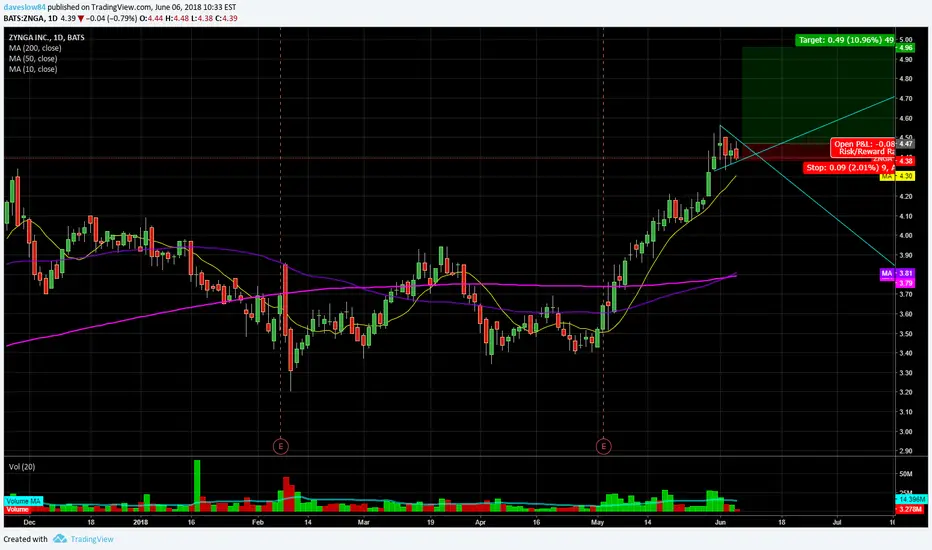Screen dimensions: 932x550
Task: Click the 'ZYNGA INC., 1D, BATS' chart title
Action: pos(46,37)
